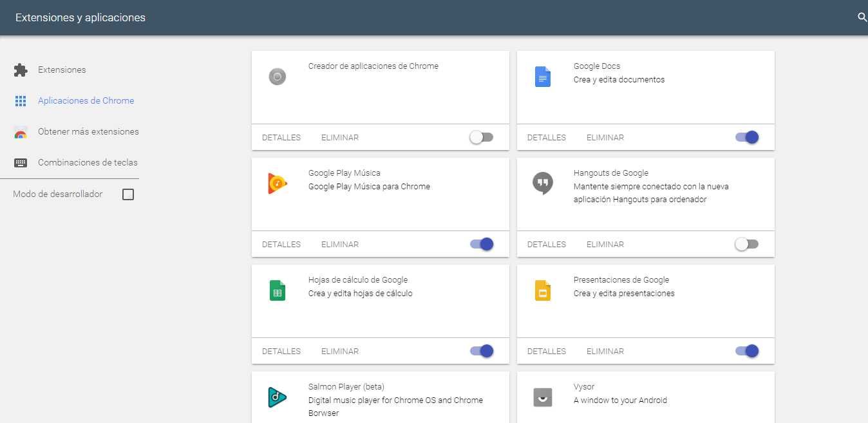868x423 pixels.
Task: Click the search magnifier icon in header
Action: point(862,17)
